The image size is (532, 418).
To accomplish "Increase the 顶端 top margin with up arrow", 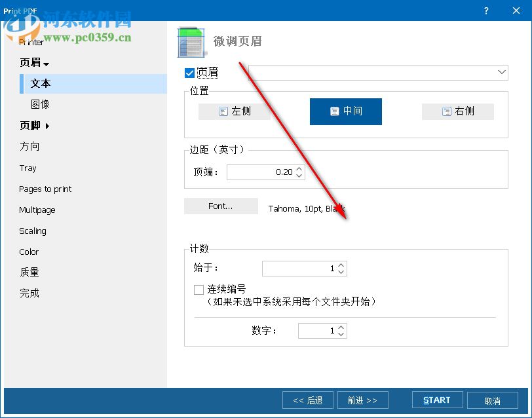I will [x=300, y=168].
